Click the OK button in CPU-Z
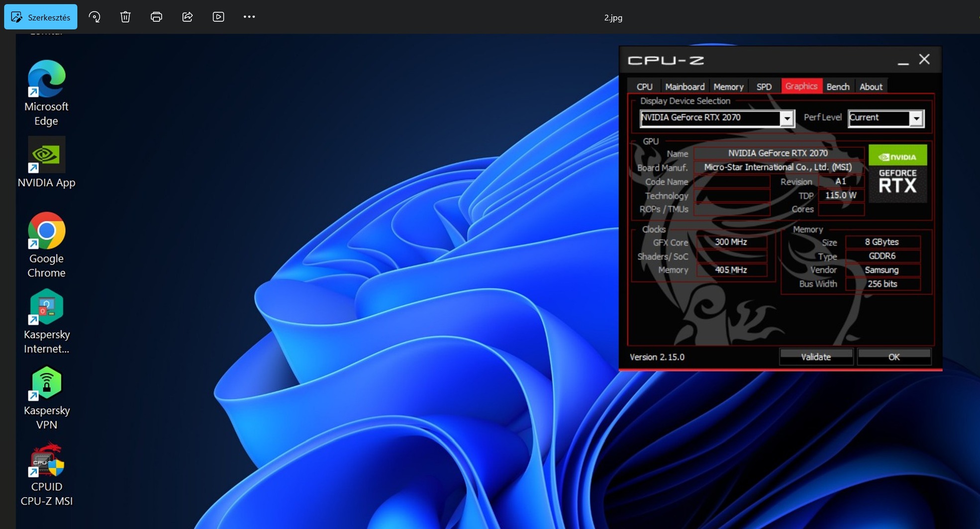Image resolution: width=980 pixels, height=529 pixels. coord(894,357)
